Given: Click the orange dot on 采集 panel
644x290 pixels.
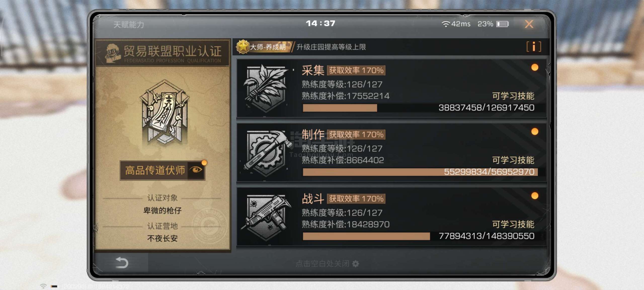Looking at the screenshot, I should [x=535, y=67].
